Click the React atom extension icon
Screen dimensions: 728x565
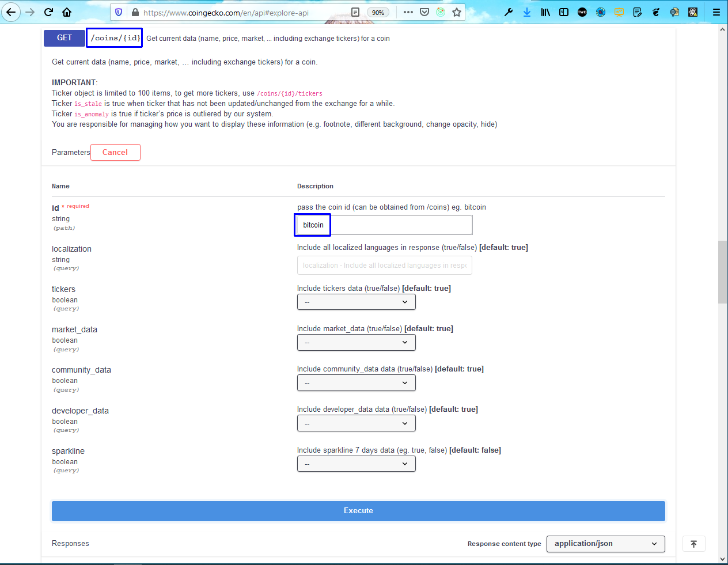point(693,12)
